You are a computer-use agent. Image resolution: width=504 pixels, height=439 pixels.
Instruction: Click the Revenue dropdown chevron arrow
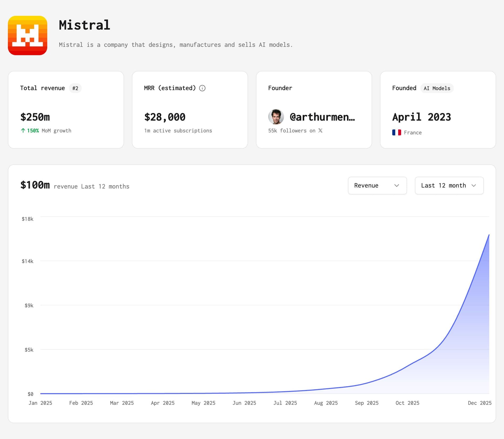tap(396, 186)
